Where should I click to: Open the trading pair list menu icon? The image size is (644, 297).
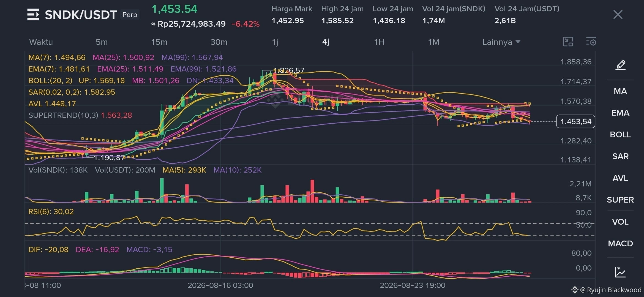click(x=33, y=15)
